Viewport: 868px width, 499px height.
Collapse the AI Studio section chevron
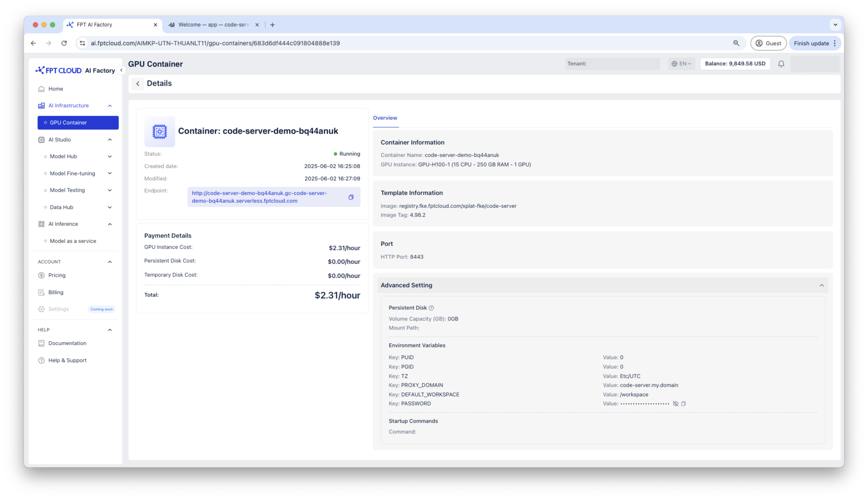[x=110, y=140]
